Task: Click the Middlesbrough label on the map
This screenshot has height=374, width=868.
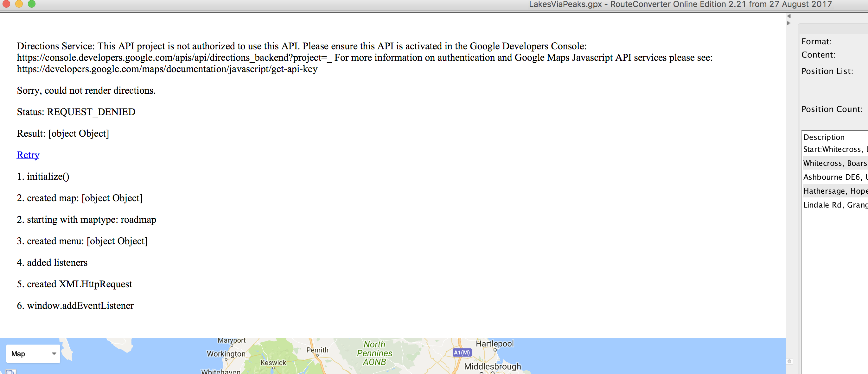Action: tap(492, 366)
